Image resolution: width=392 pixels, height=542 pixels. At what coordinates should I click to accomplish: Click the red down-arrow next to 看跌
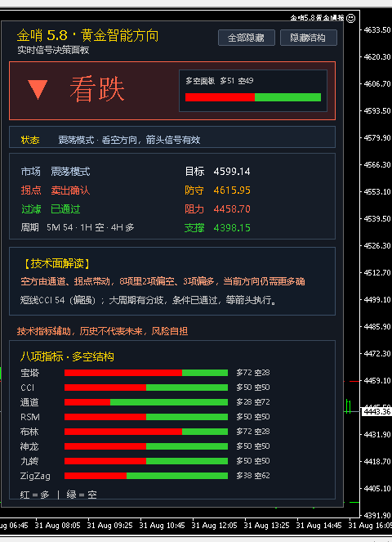click(38, 90)
